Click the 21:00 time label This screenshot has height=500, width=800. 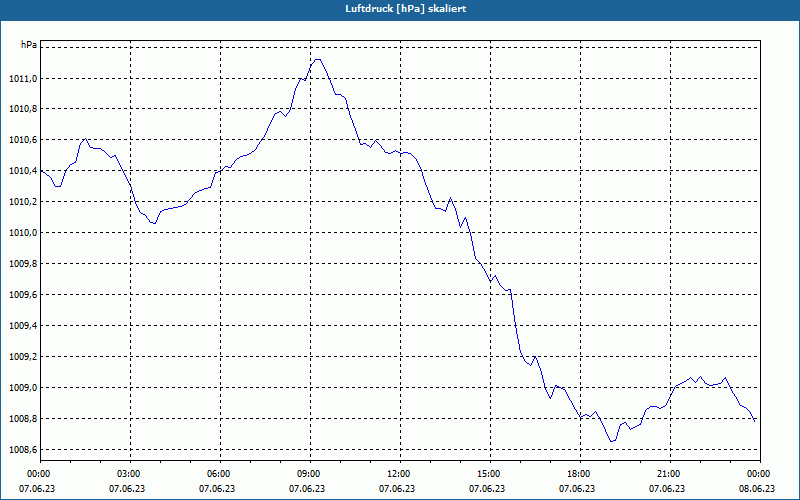coord(670,474)
